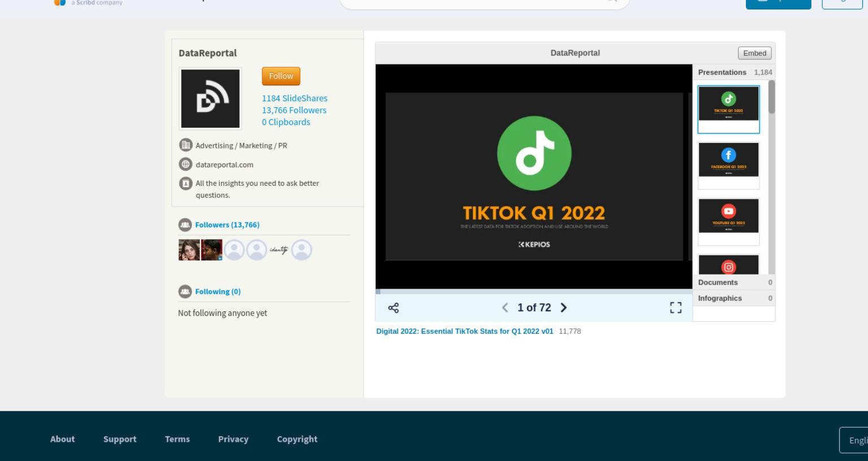The height and width of the screenshot is (461, 868).
Task: Click the '1 of 72' slide counter
Action: pos(534,308)
